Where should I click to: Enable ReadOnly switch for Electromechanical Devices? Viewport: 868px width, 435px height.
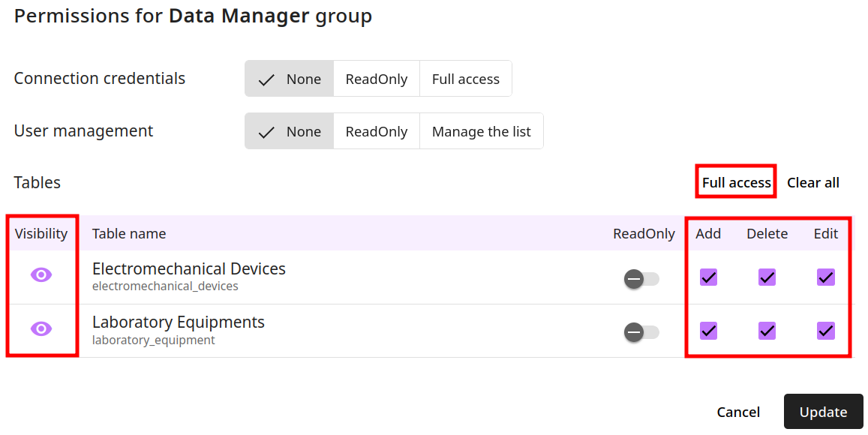641,279
